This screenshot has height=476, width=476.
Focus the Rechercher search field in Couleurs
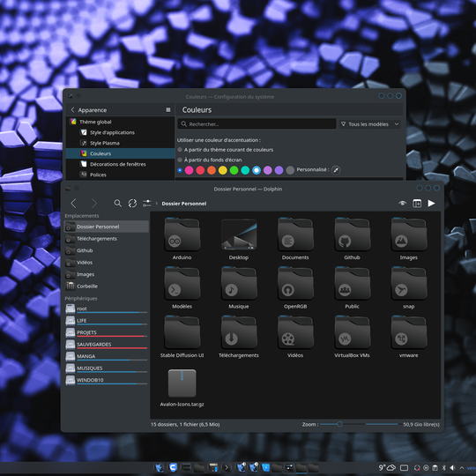coord(257,124)
